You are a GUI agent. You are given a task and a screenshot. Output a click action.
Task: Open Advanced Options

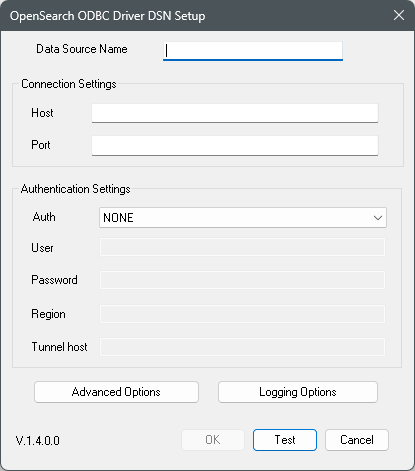tap(116, 392)
